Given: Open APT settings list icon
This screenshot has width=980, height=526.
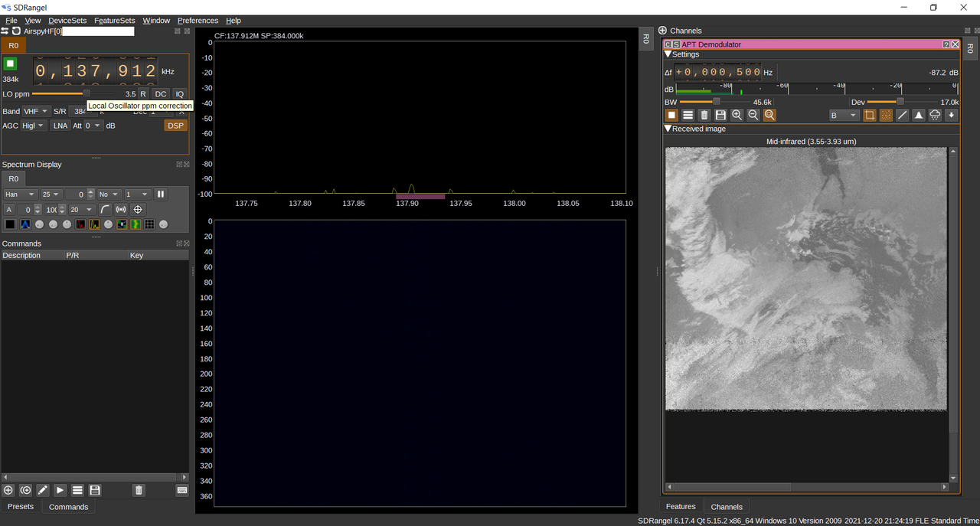Looking at the screenshot, I should click(688, 115).
